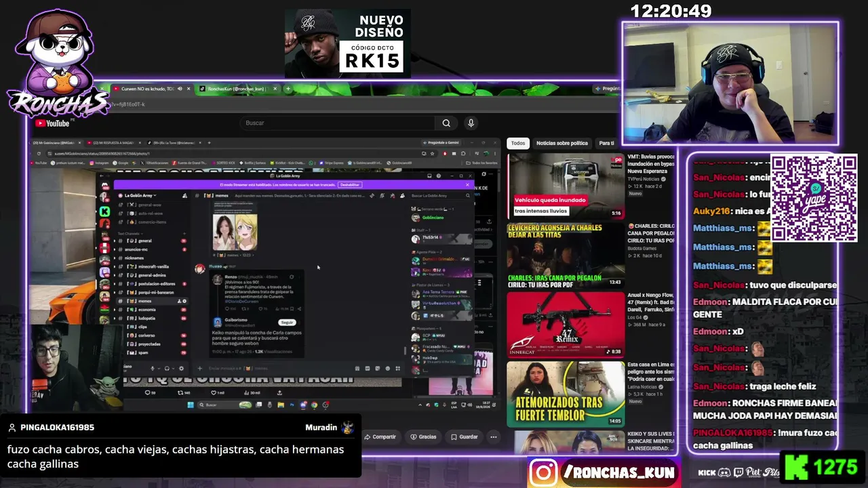
Task: Open File Explorer from the inner Windows taskbar
Action: tap(280, 405)
